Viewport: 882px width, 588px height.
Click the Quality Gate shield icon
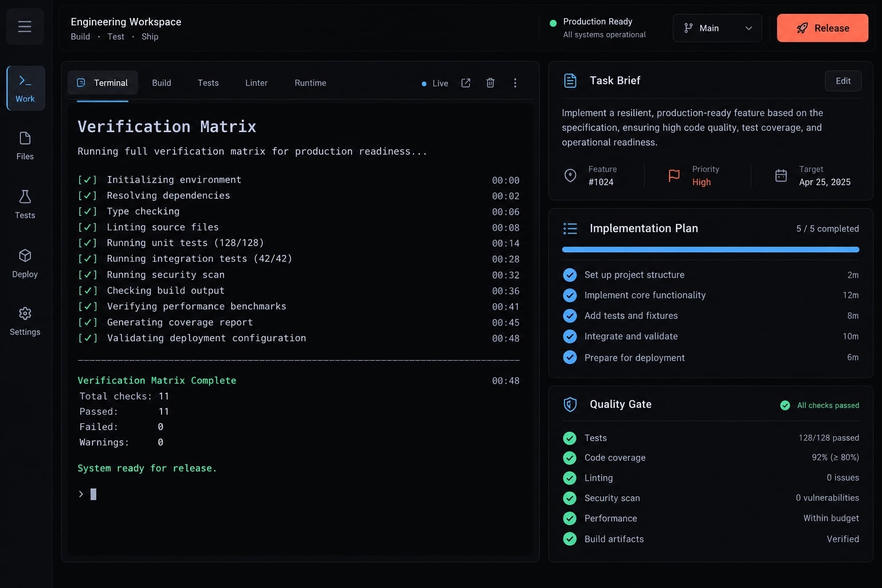[570, 404]
